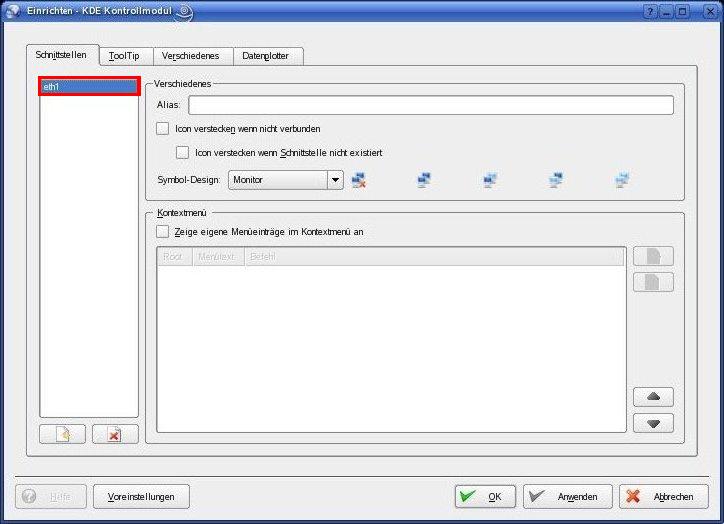The height and width of the screenshot is (524, 724).
Task: Confirm with the OK button
Action: pyautogui.click(x=485, y=496)
